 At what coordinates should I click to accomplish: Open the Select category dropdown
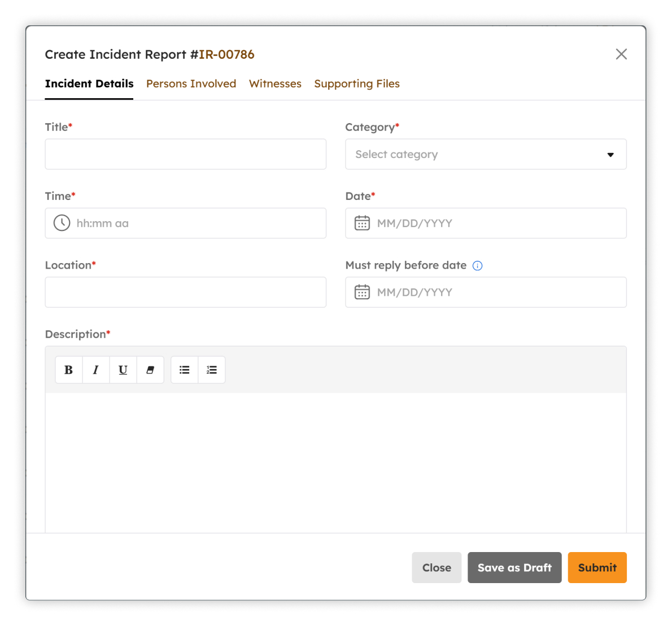click(x=486, y=154)
